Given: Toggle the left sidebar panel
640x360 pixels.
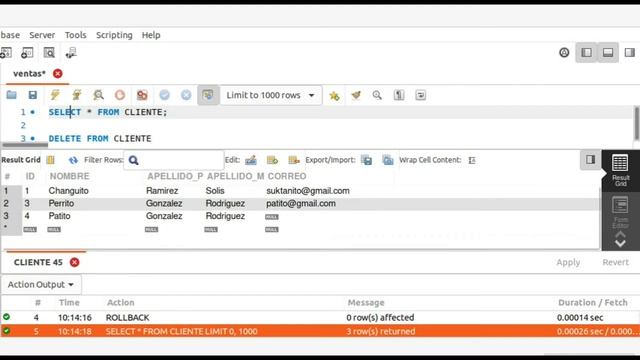Looking at the screenshot, I should click(x=587, y=53).
